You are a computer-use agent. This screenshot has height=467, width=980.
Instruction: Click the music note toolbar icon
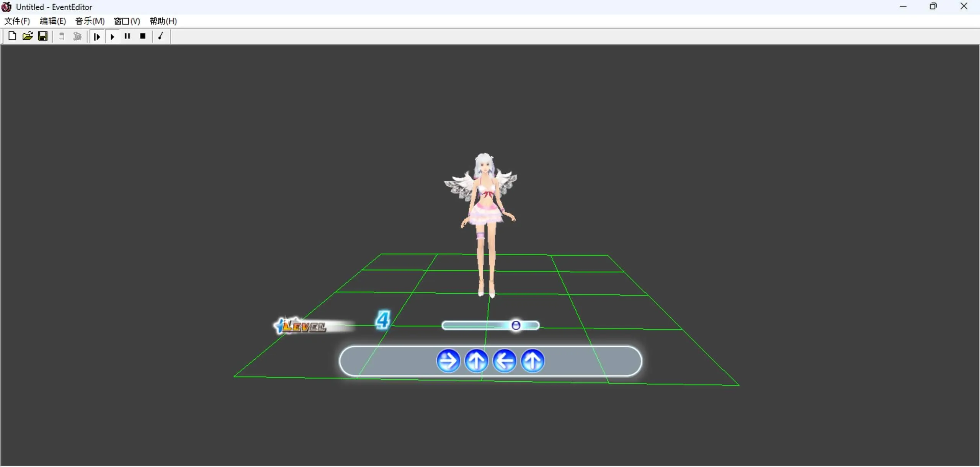[161, 36]
